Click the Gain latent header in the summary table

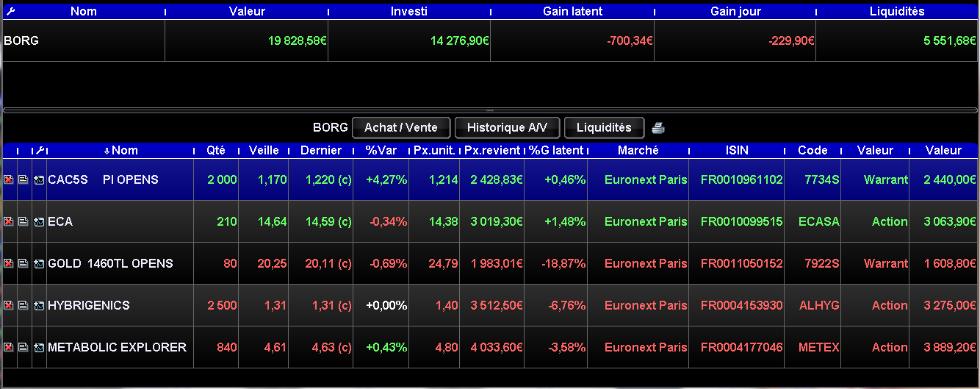coord(572,12)
